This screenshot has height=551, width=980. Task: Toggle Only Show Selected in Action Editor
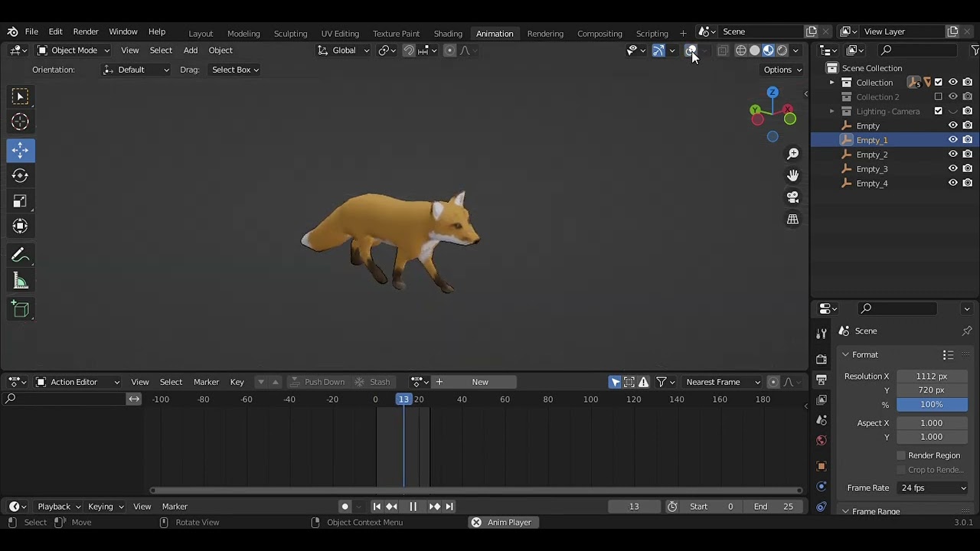[615, 382]
